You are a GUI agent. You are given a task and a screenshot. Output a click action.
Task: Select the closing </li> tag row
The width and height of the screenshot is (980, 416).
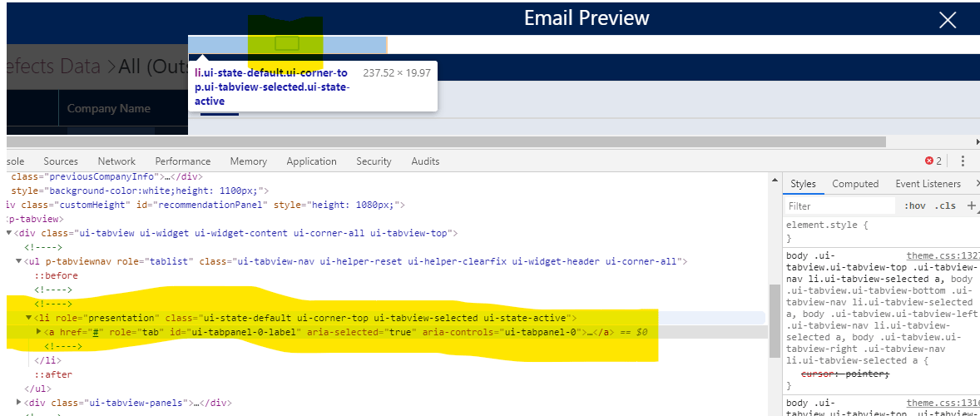(x=48, y=360)
